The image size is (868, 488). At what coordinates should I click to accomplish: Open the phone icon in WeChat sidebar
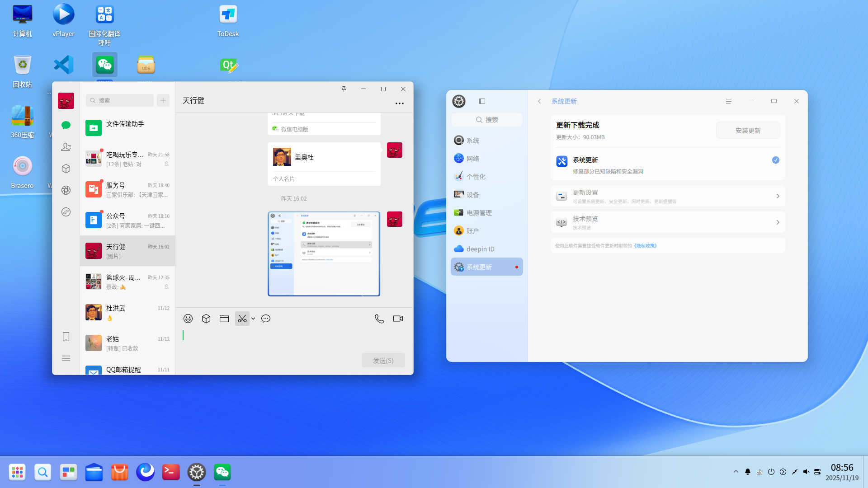click(66, 337)
